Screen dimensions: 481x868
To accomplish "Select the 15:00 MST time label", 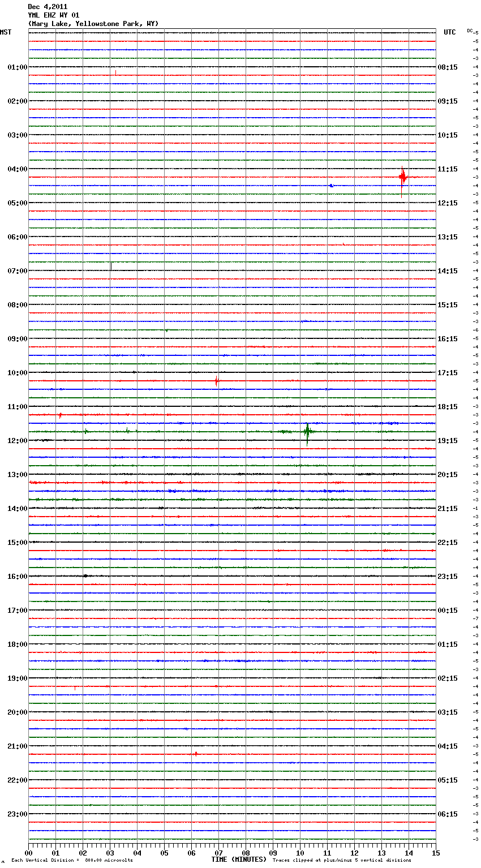I will click(x=18, y=543).
